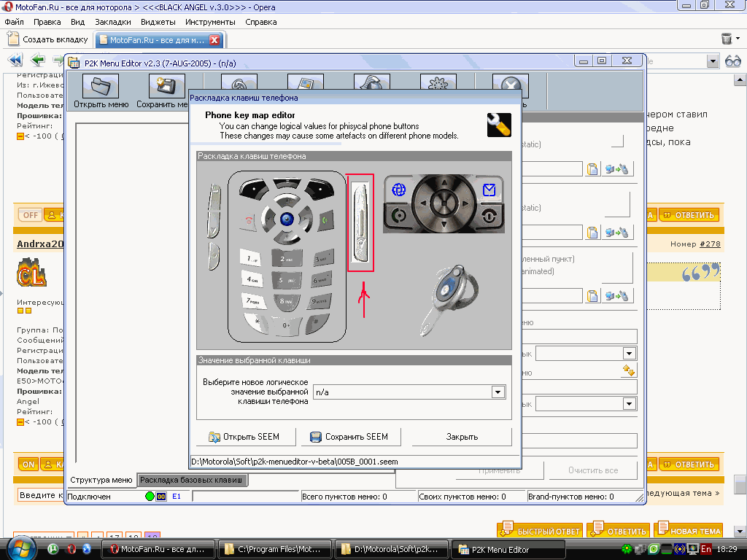The height and width of the screenshot is (560, 747).
Task: Open the Справка menu in Opera
Action: [261, 22]
